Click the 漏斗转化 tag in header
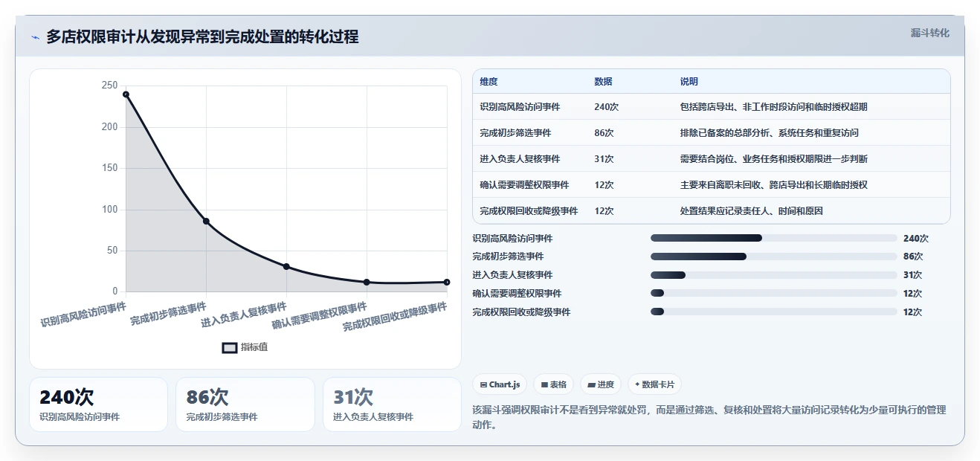Viewport: 980px width, 461px height. 929,33
